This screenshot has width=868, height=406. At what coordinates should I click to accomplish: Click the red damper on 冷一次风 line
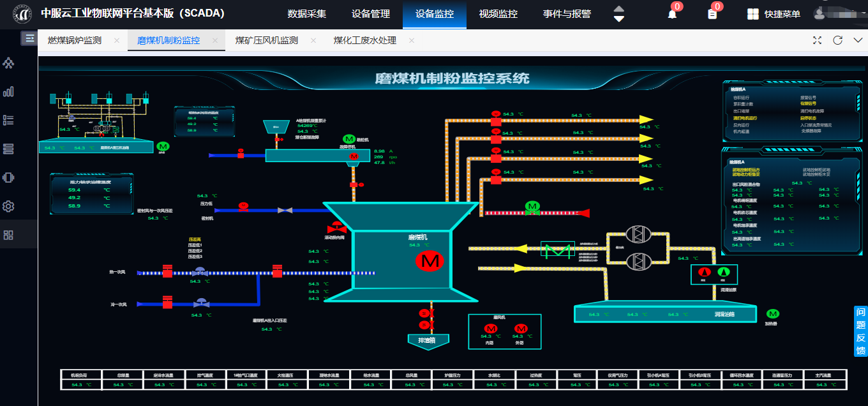[167, 302]
